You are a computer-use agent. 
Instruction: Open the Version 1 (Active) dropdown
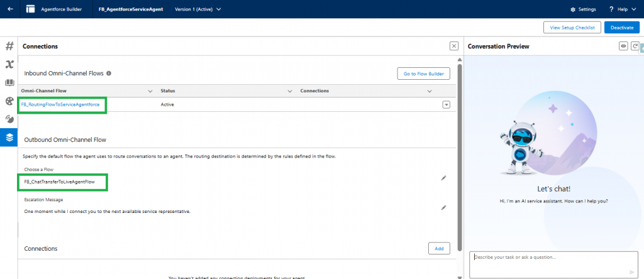point(198,9)
